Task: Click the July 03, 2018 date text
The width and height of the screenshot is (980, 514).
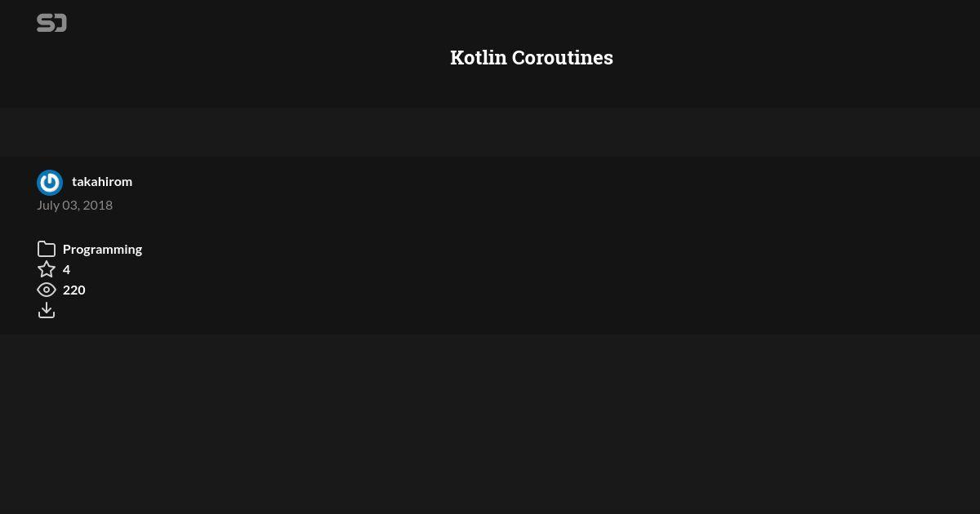Action: (74, 205)
